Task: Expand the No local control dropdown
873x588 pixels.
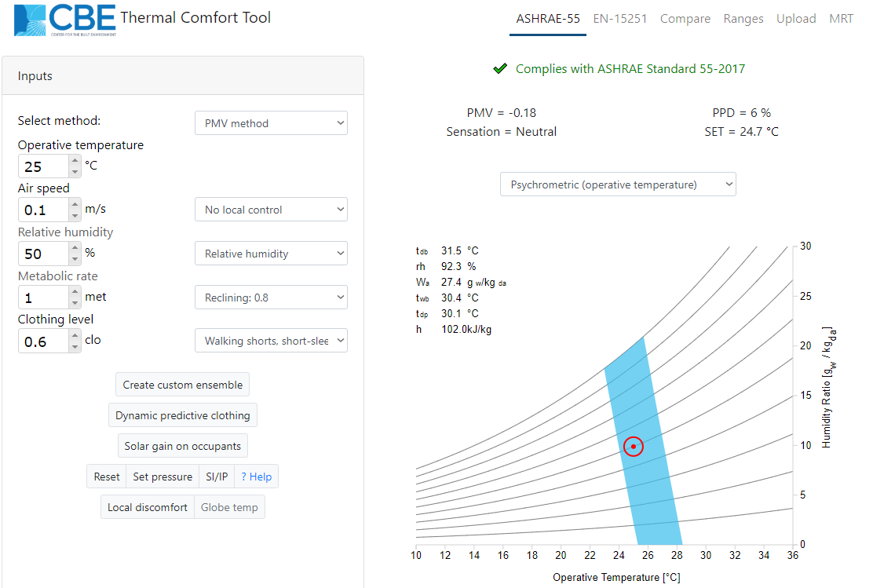Action: [271, 210]
